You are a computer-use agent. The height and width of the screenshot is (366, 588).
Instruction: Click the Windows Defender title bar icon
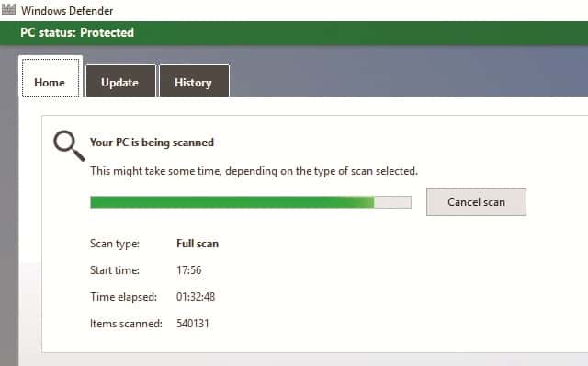pos(8,9)
